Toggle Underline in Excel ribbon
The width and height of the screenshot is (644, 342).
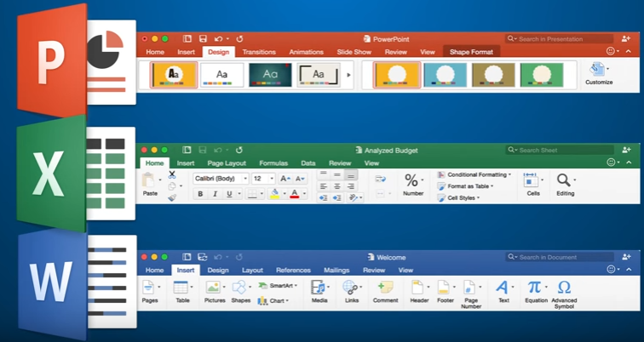[x=229, y=194]
